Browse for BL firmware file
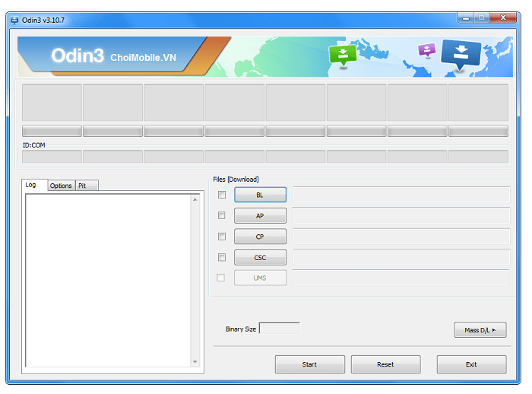Screen dimensions: 532x394 [260, 195]
